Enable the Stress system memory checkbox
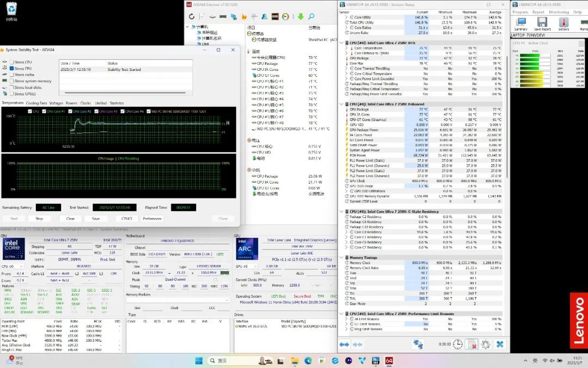Viewport: 588px width, 368px height. 11,81
